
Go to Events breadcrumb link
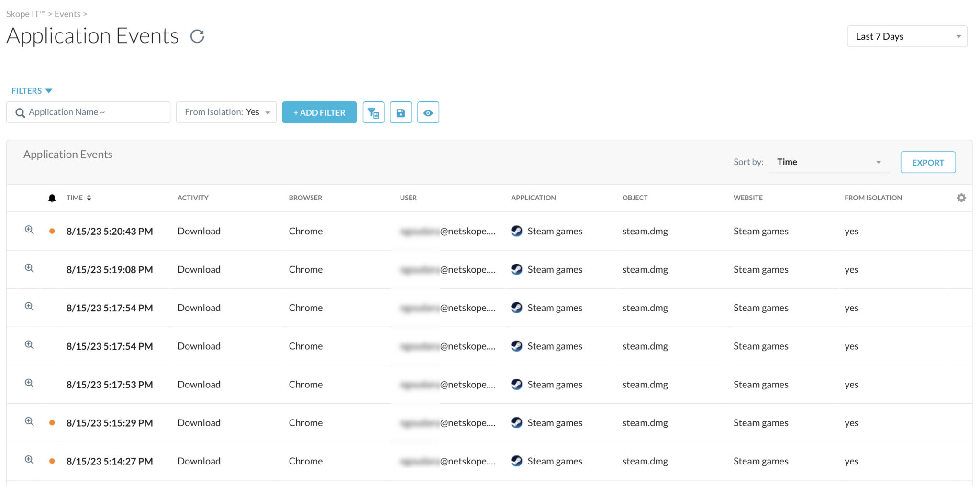[67, 14]
